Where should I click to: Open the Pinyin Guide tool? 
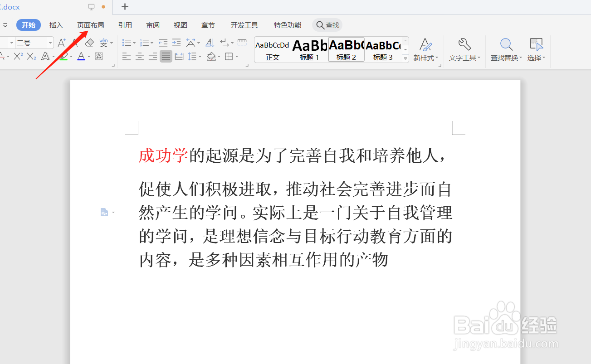click(104, 42)
